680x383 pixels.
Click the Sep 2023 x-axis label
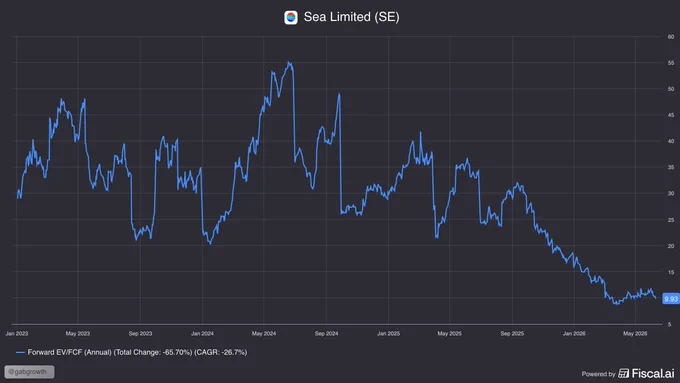[140, 334]
